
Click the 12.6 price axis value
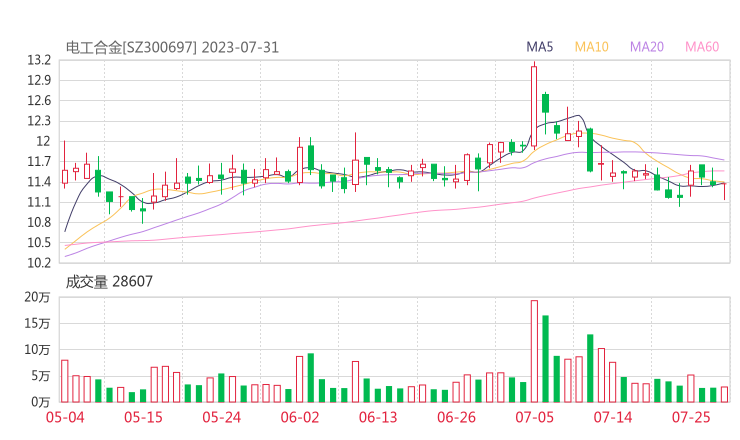pos(39,101)
